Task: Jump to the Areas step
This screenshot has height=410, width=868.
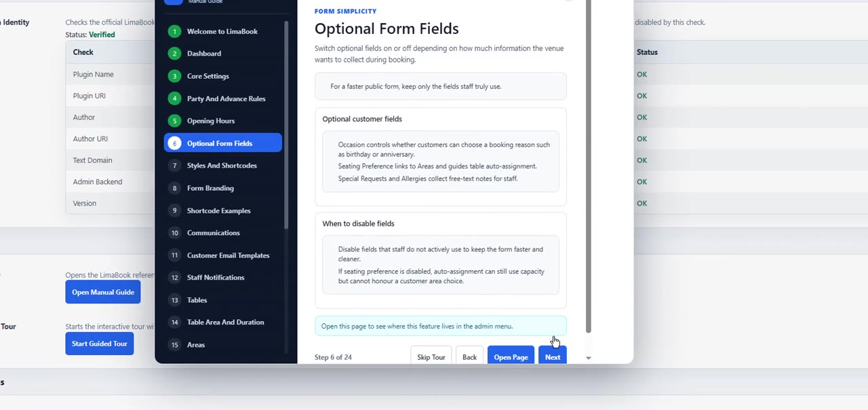Action: click(x=222, y=345)
